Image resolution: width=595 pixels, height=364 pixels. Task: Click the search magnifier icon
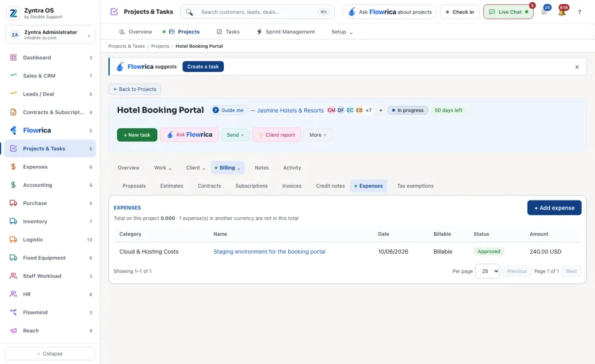[x=190, y=12]
